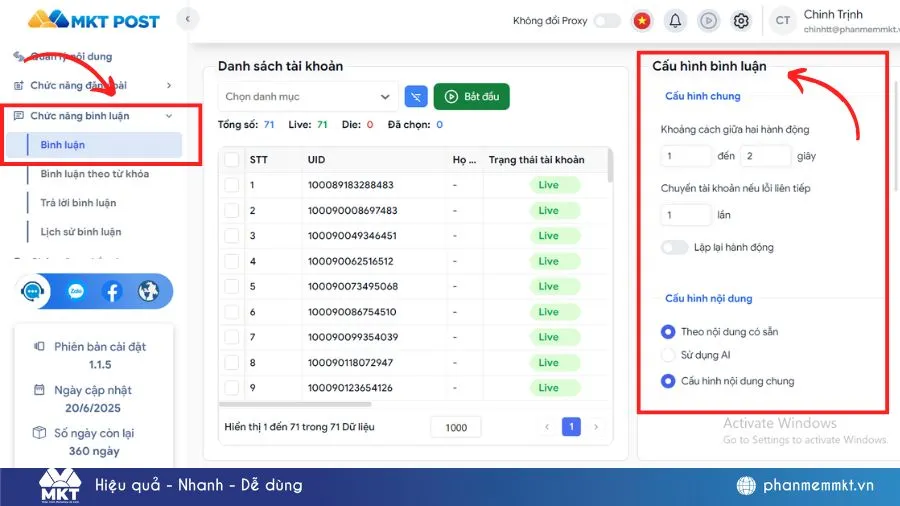
Task: Open Lịch sử bình luận
Action: point(81,232)
